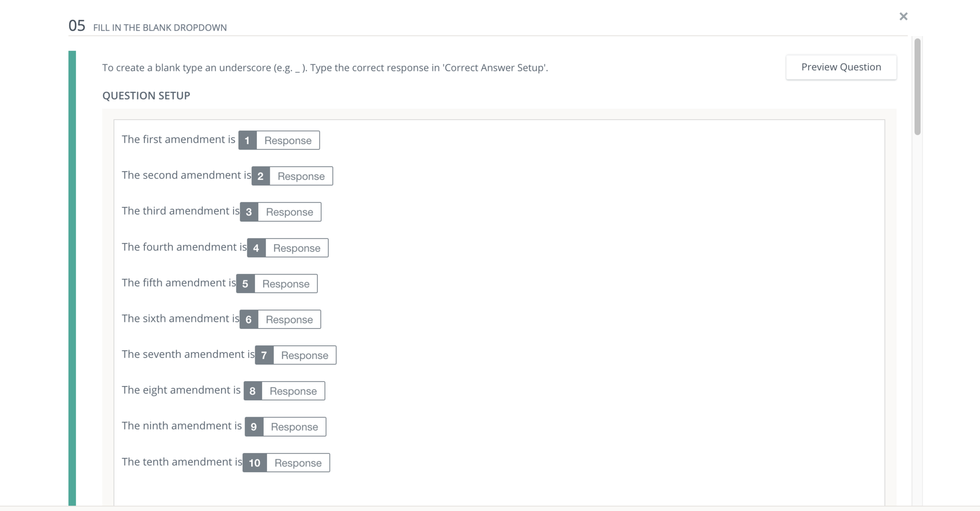Click the number 1 badge on first response
Viewport: 980px width, 511px height.
point(247,140)
